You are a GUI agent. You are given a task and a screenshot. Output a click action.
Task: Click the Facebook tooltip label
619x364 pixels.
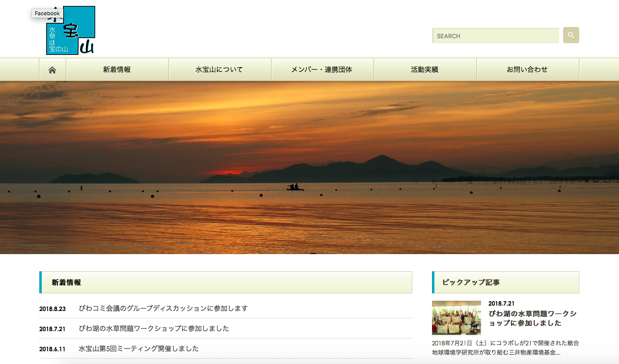(x=47, y=13)
